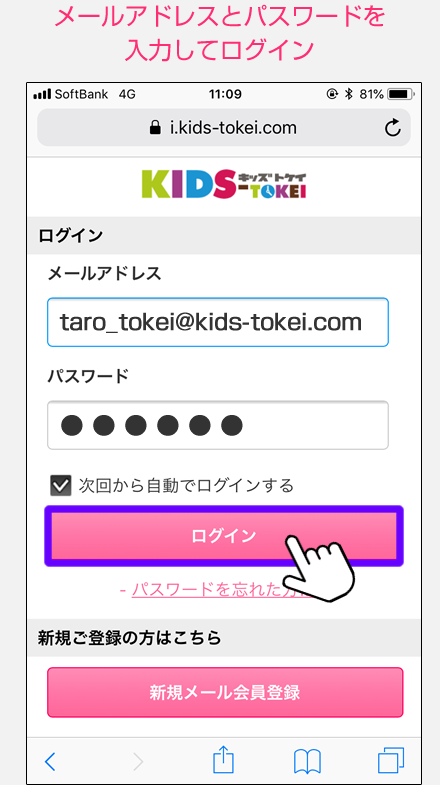This screenshot has height=785, width=440.
Task: Tap the 新規メール会員登録 button
Action: [x=225, y=692]
